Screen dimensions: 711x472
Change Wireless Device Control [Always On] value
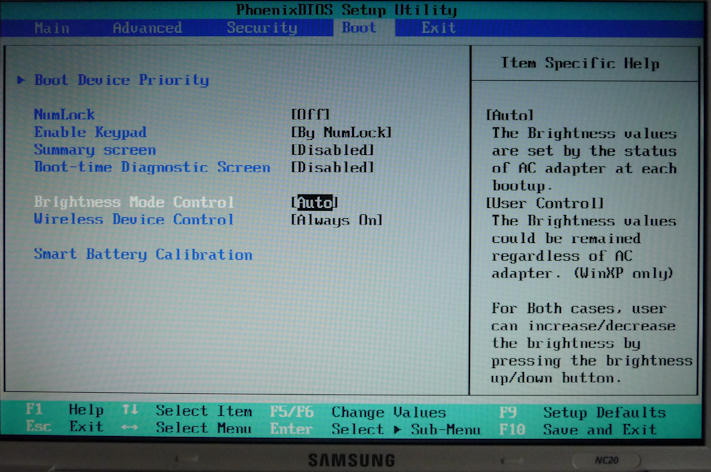[336, 220]
